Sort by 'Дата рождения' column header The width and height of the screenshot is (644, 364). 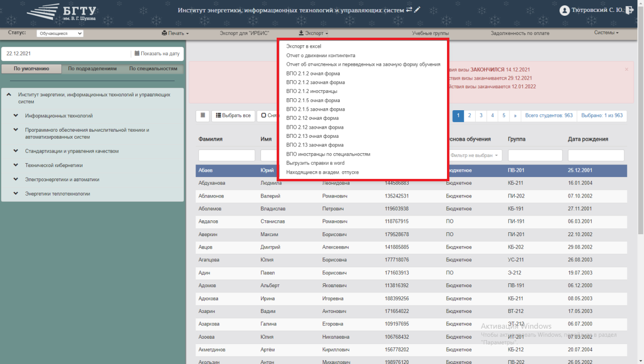tap(588, 139)
